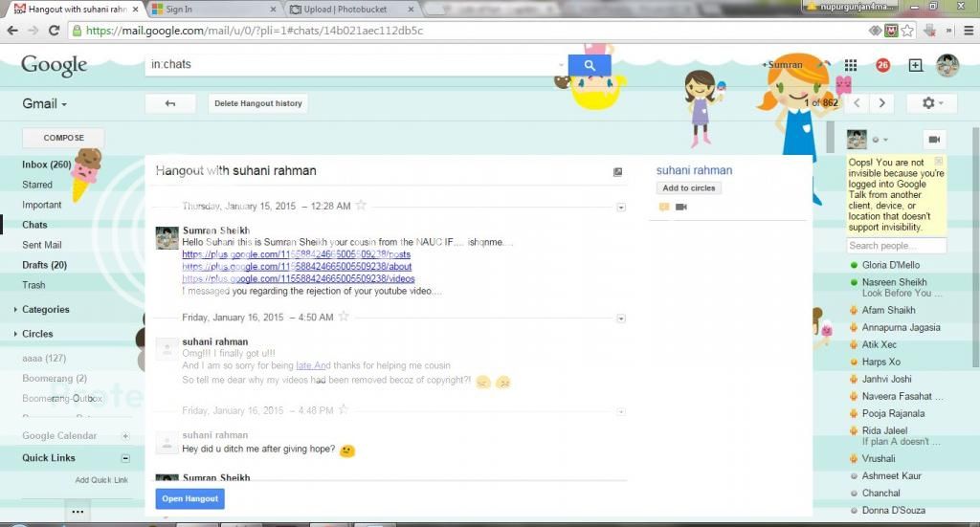Click the share new post icon
This screenshot has width=980, height=527.
pos(916,65)
